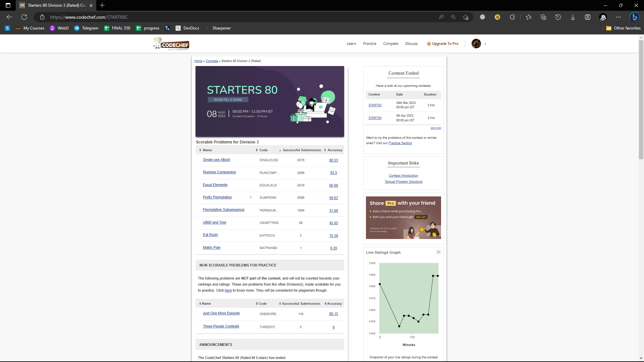This screenshot has width=644, height=362.
Task: Sort scorable problems by Name column
Action: coord(207,150)
